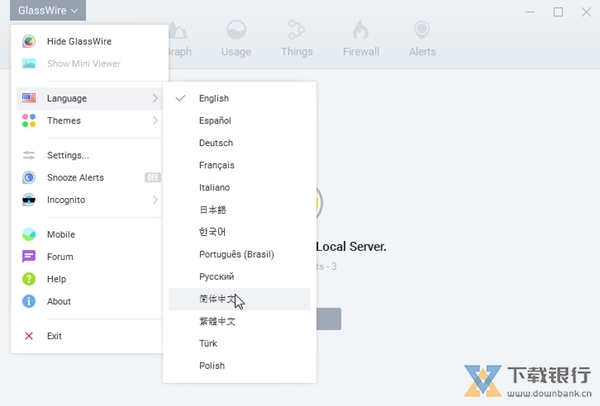The image size is (600, 406).
Task: Click the Show Mini Viewer icon
Action: (x=29, y=64)
